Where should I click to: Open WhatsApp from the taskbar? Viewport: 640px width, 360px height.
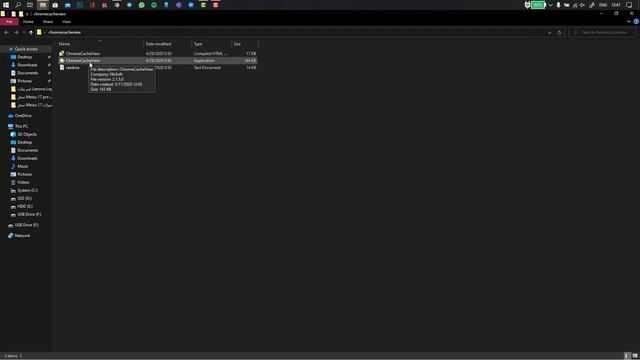coord(142,5)
